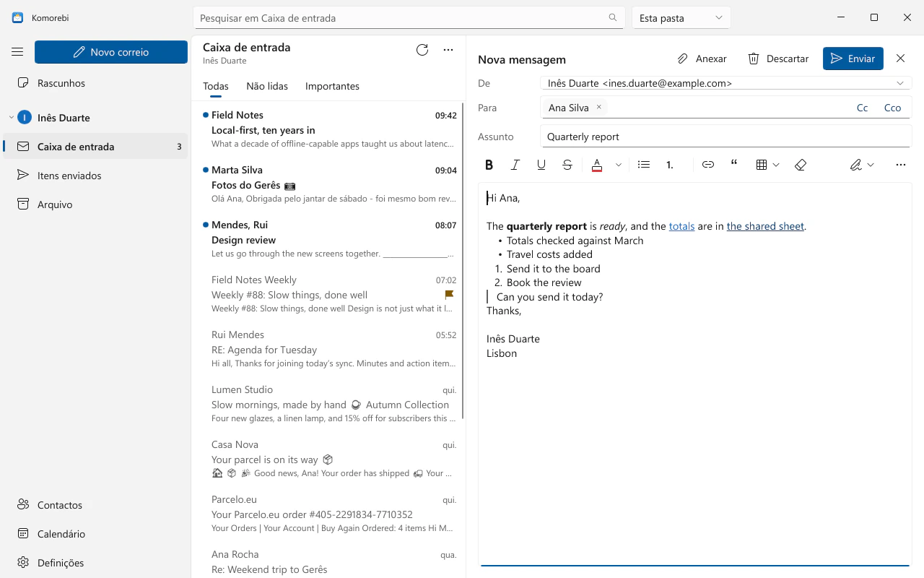The height and width of the screenshot is (578, 924).
Task: Collapse the Inês Duarte account
Action: [11, 118]
